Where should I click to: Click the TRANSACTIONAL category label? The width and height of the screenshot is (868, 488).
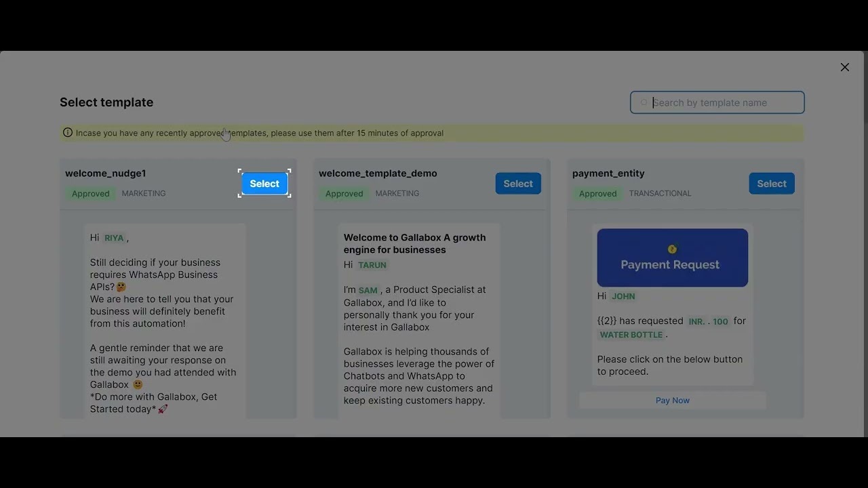(660, 194)
